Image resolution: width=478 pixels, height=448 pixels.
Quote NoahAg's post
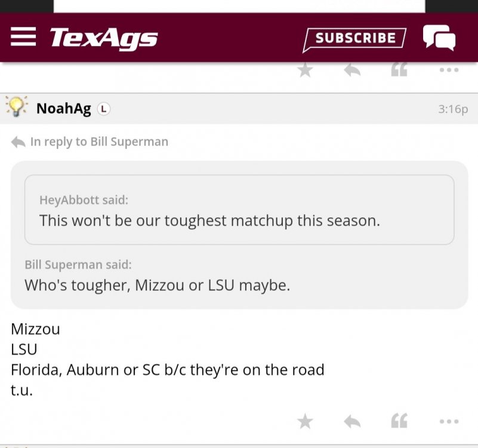pyautogui.click(x=399, y=422)
